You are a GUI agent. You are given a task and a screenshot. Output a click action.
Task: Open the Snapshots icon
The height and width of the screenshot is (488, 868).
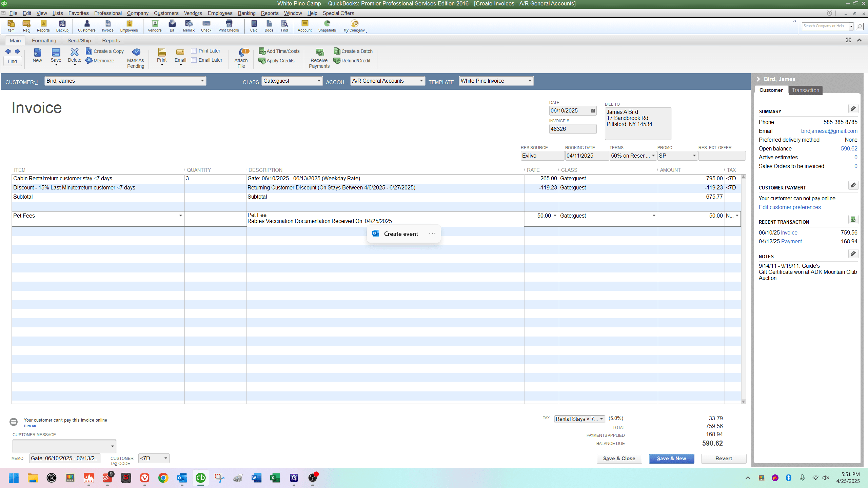click(x=327, y=26)
